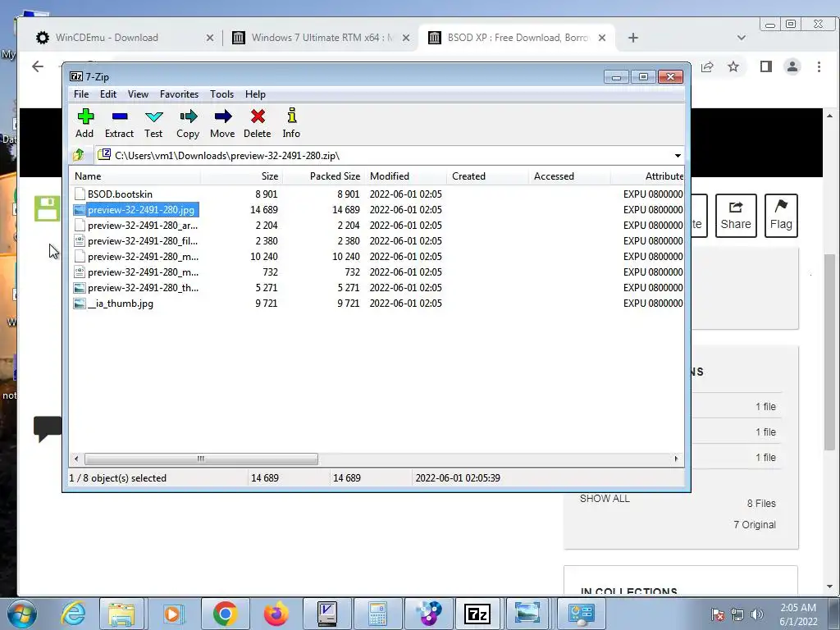The image size is (840, 630).
Task: Open the File menu in 7-Zip
Action: 81,94
